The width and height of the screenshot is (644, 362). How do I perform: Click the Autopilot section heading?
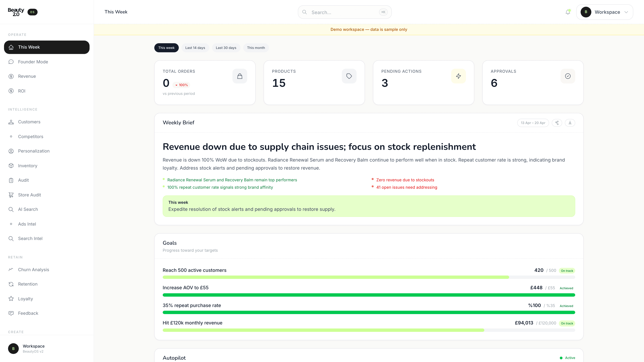click(x=174, y=358)
